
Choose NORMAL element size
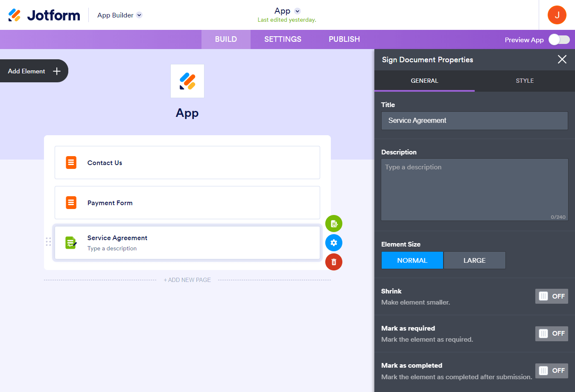[x=412, y=260]
